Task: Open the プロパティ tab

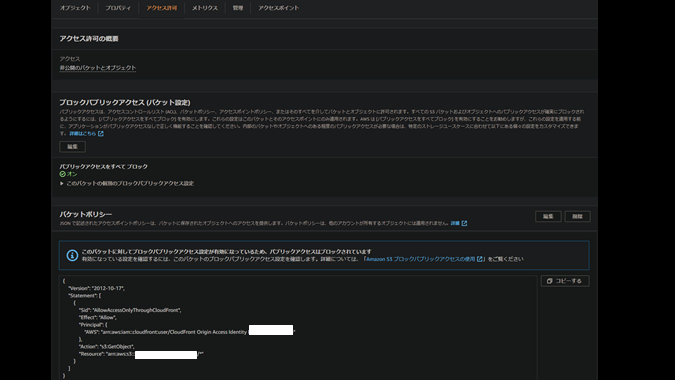Action: (118, 8)
